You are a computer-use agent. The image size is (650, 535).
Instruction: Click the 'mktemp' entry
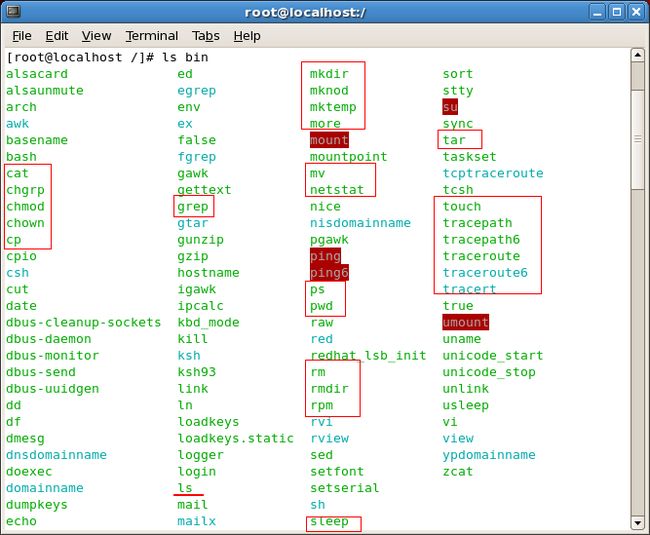click(x=333, y=107)
